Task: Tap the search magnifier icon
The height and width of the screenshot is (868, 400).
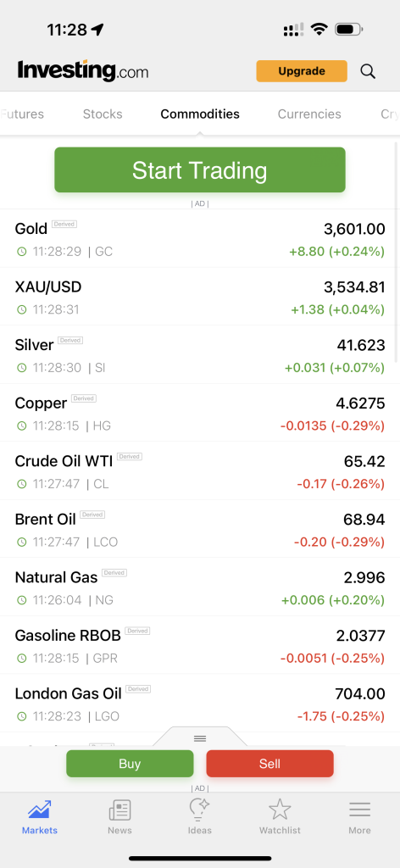Action: click(368, 71)
